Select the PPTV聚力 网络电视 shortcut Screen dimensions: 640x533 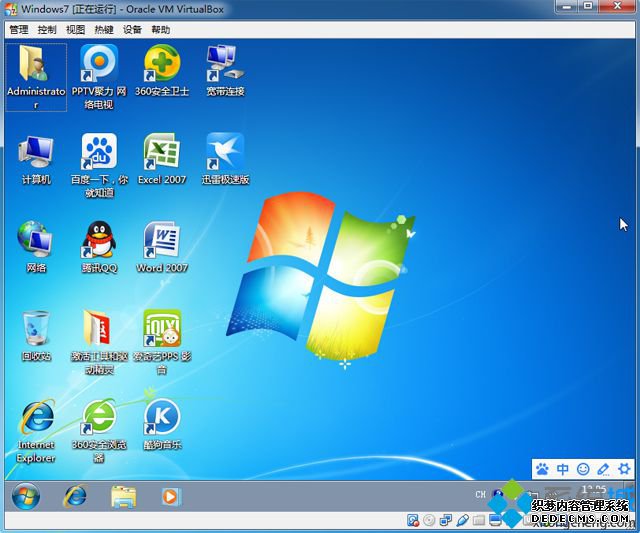99,77
